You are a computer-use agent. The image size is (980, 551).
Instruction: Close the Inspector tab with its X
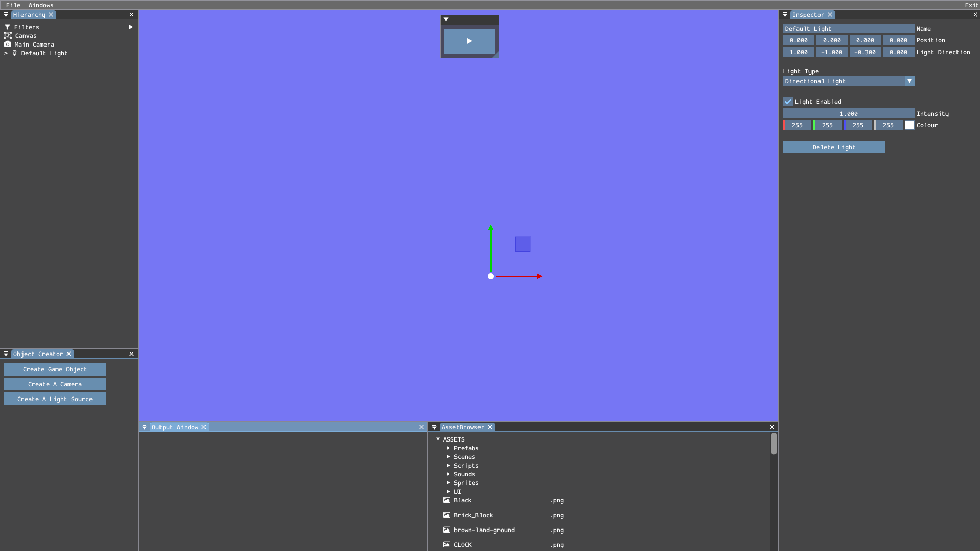coord(830,15)
